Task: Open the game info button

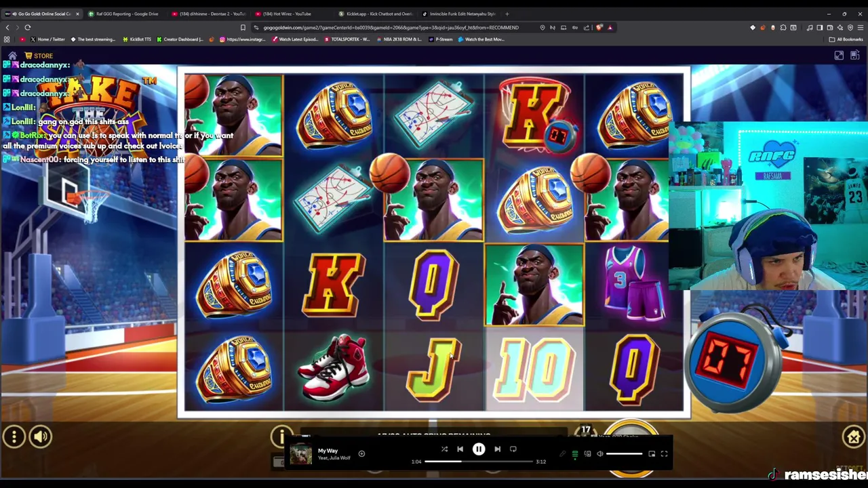Action: click(281, 437)
